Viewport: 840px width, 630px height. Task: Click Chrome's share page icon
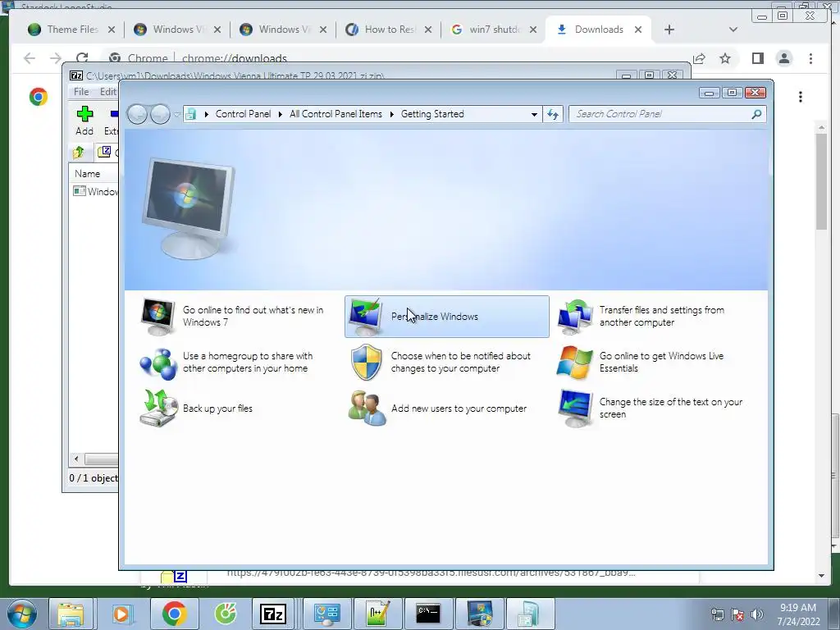tap(699, 58)
